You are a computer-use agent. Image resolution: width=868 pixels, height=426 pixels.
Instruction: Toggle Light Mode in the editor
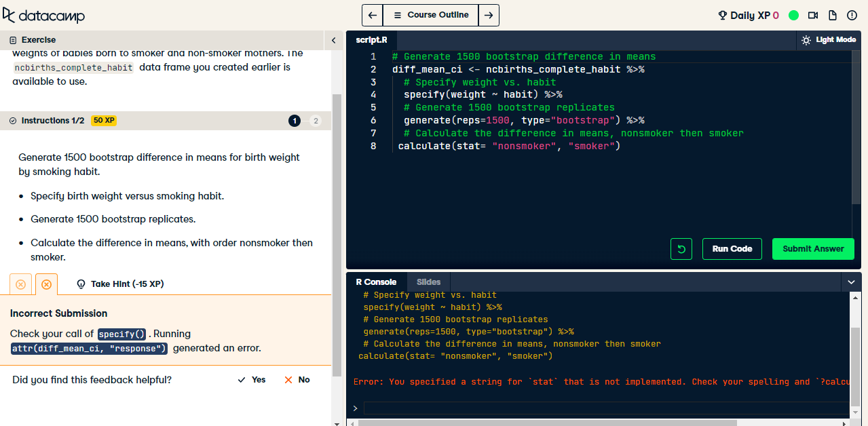[829, 39]
